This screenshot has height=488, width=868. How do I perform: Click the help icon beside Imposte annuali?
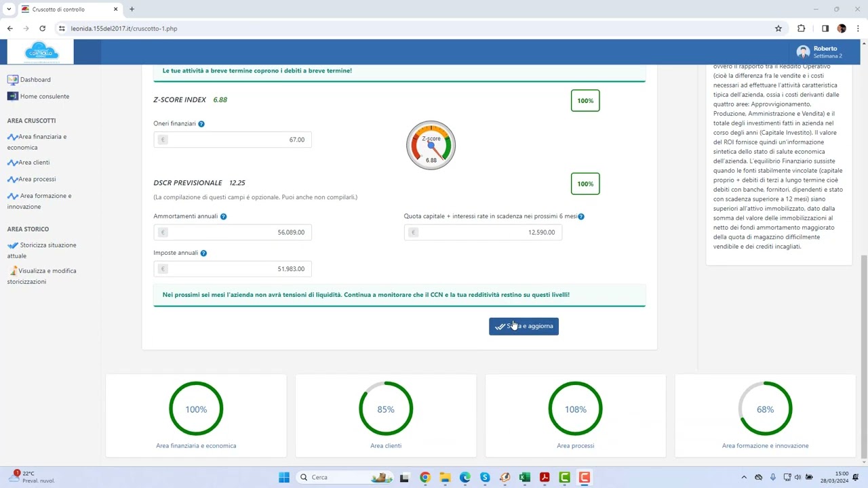pyautogui.click(x=203, y=253)
